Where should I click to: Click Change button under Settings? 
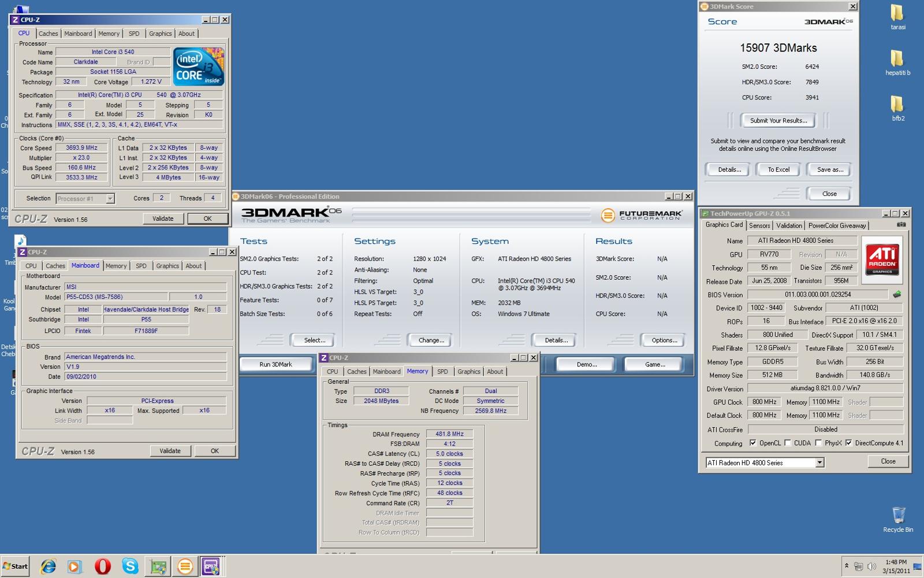431,340
